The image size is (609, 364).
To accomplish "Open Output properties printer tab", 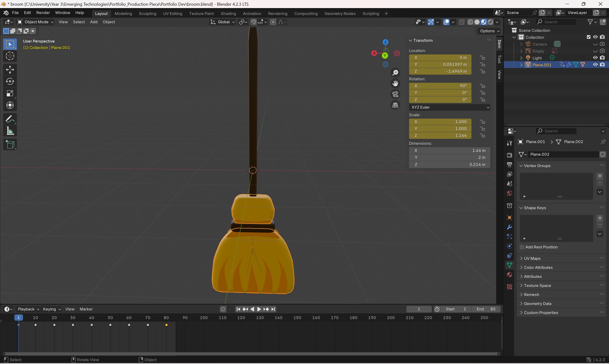I will pyautogui.click(x=509, y=165).
